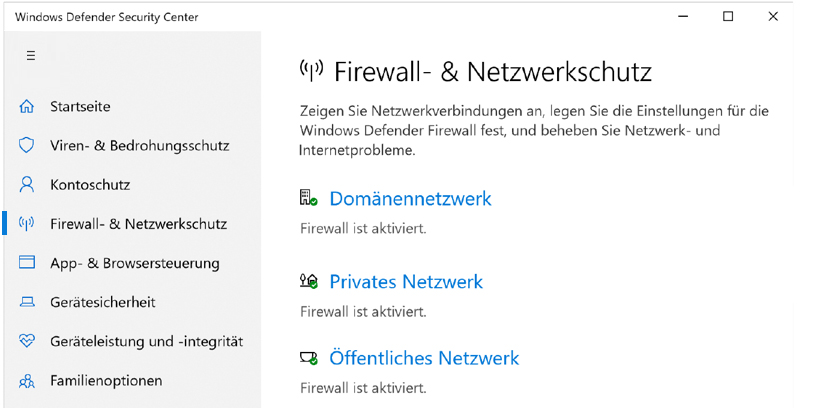Viewport: 820px width, 408px height.
Task: Open Geräteleistung und -integrität
Action: tap(147, 342)
